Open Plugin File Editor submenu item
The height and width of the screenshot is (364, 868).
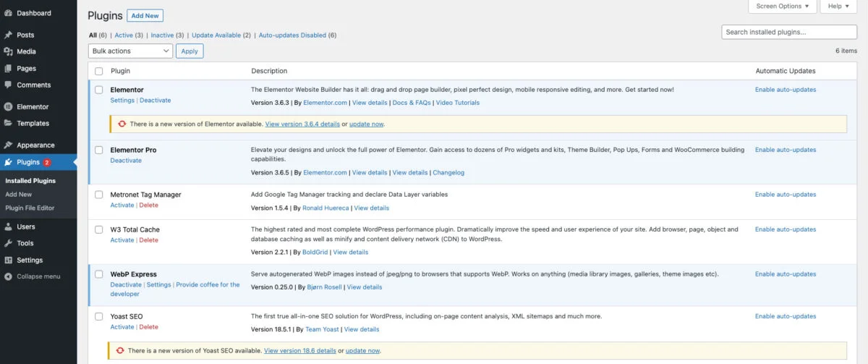click(x=30, y=208)
